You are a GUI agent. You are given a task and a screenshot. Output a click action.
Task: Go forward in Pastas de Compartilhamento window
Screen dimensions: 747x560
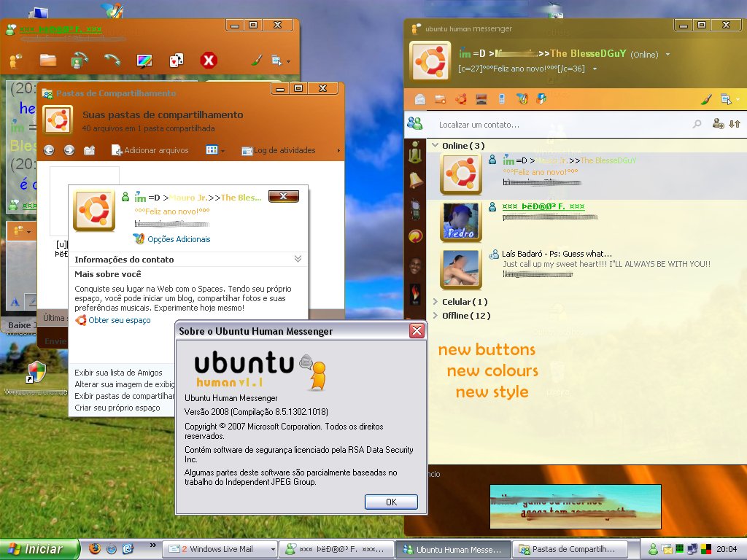tap(69, 150)
